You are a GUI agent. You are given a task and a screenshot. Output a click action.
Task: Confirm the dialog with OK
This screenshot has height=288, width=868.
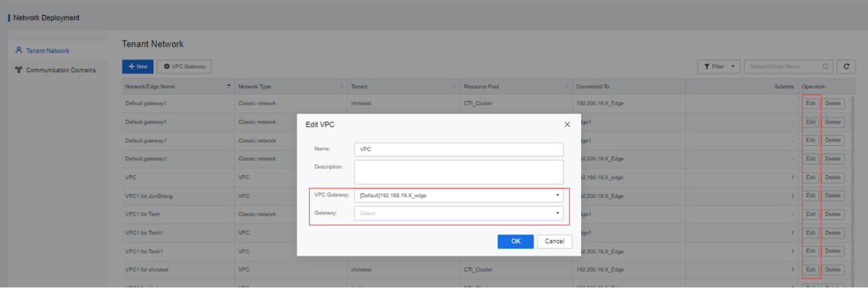pos(516,241)
